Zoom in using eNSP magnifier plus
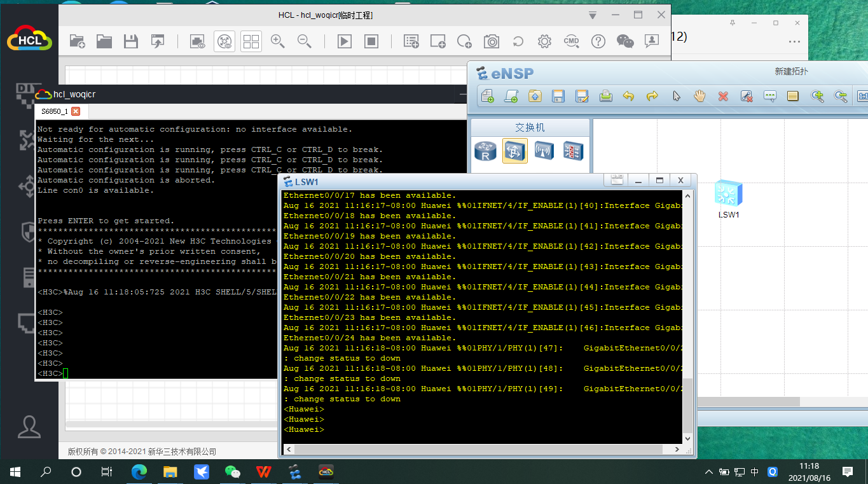 818,96
